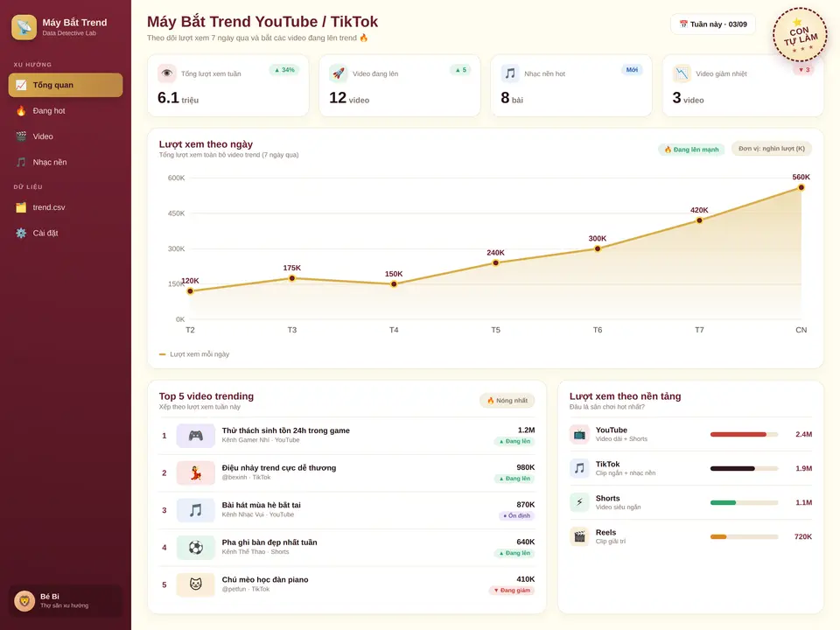
Task: Click the satellite dish app logo
Action: [24, 27]
